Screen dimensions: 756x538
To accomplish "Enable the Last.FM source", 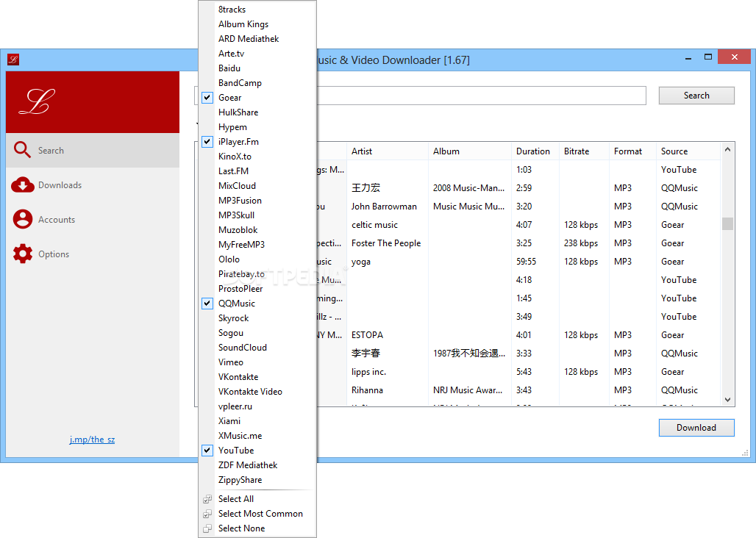I will click(257, 171).
